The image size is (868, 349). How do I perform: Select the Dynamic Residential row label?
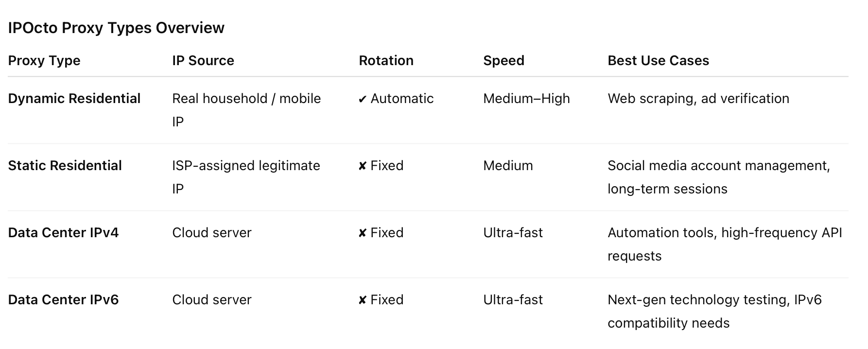click(x=74, y=99)
